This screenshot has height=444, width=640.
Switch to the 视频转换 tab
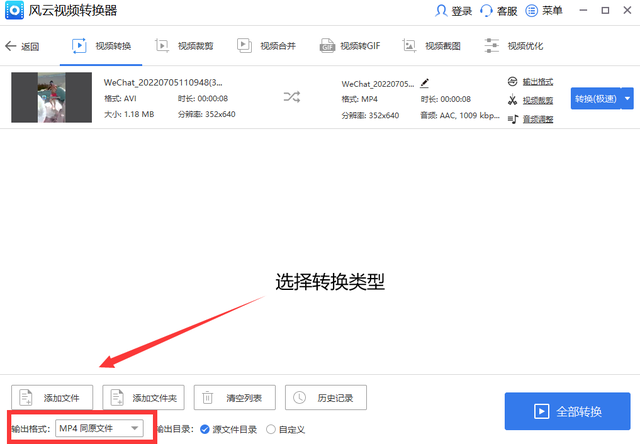(x=101, y=46)
